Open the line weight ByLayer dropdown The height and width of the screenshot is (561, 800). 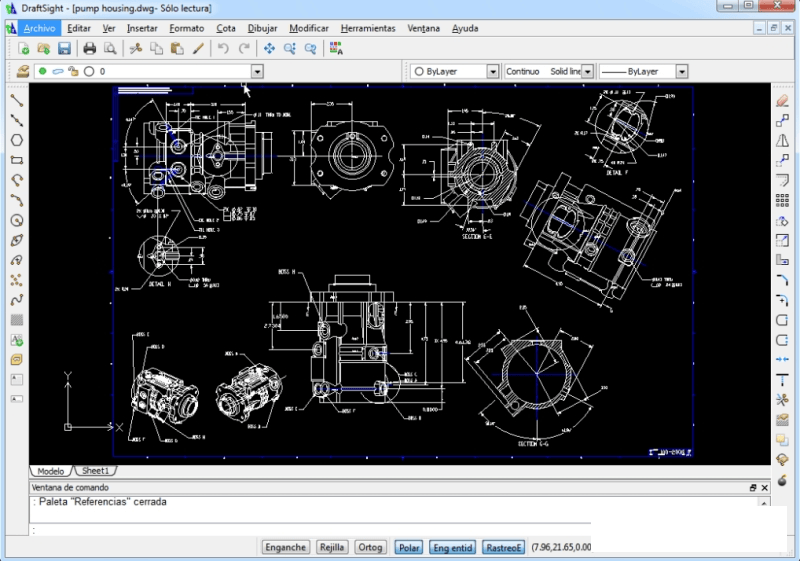tap(681, 72)
